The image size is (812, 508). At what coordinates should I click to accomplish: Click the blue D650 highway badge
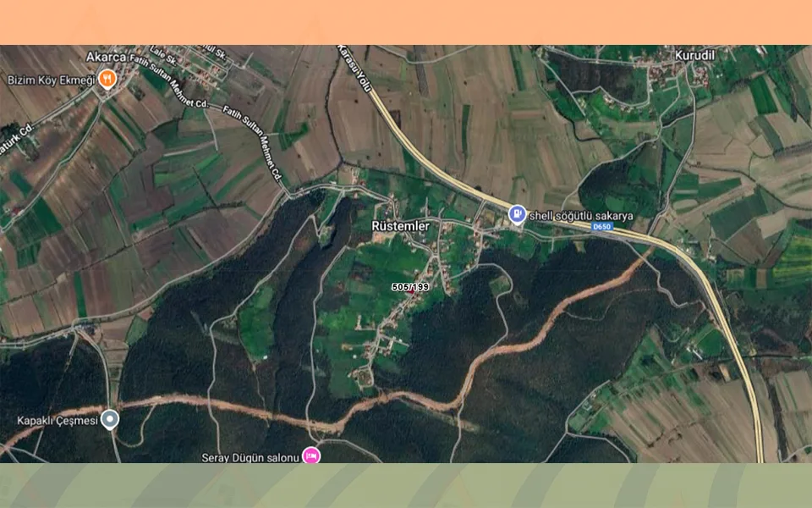tap(601, 227)
